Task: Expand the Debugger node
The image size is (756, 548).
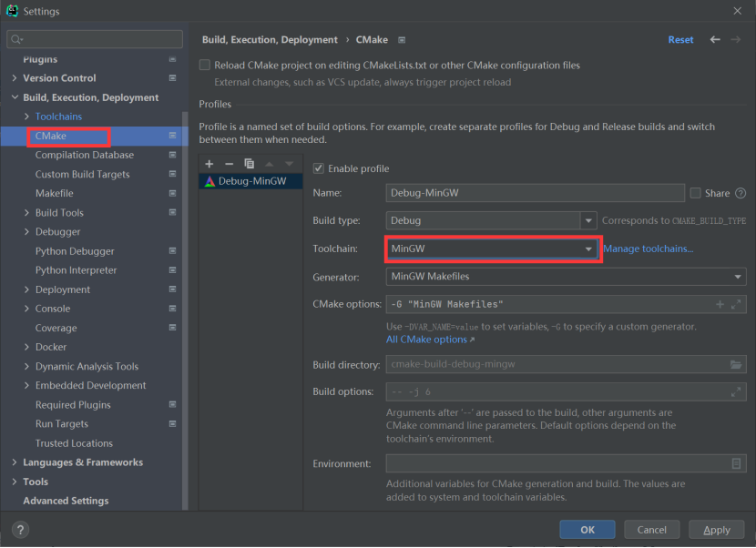Action: click(x=26, y=232)
